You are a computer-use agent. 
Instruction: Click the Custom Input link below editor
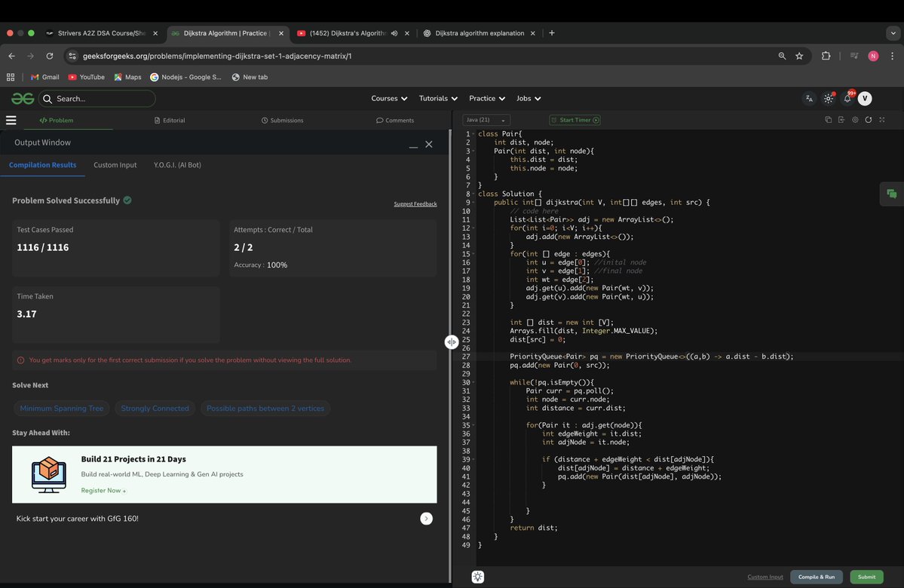(x=765, y=577)
